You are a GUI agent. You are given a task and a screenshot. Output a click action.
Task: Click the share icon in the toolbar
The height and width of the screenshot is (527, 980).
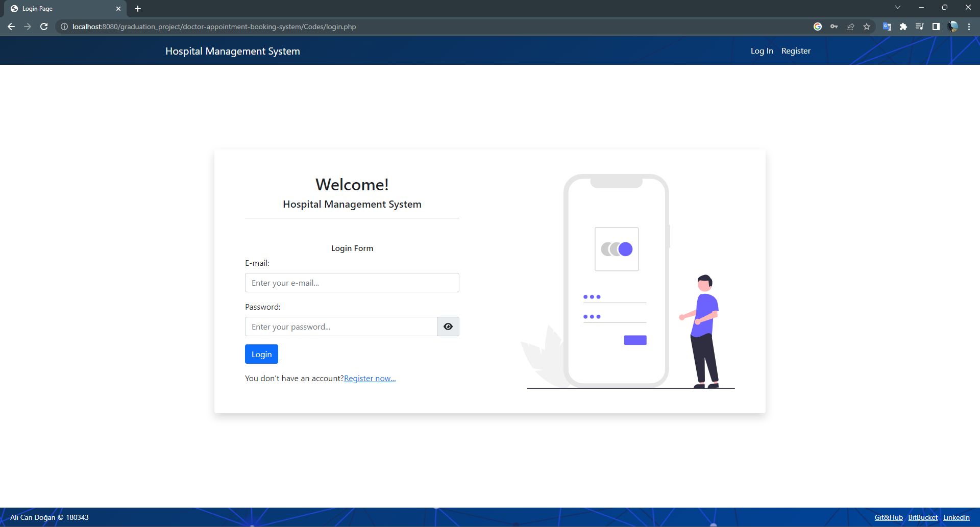click(850, 27)
